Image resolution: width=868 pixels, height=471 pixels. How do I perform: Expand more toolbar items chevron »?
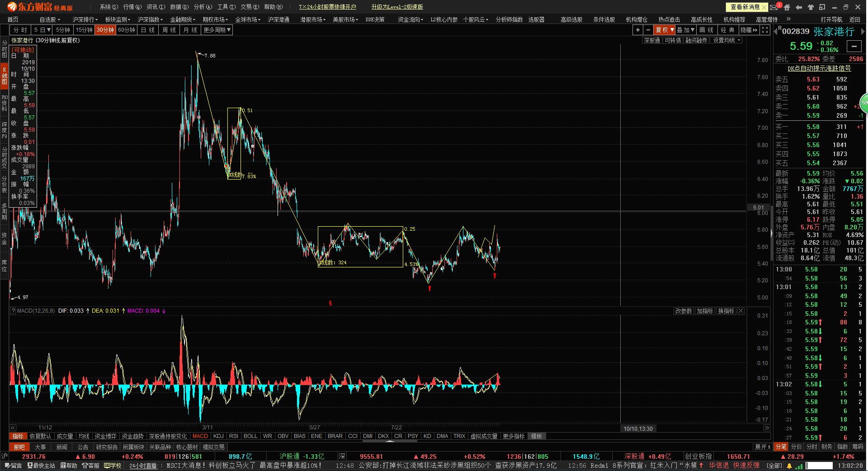[788, 19]
